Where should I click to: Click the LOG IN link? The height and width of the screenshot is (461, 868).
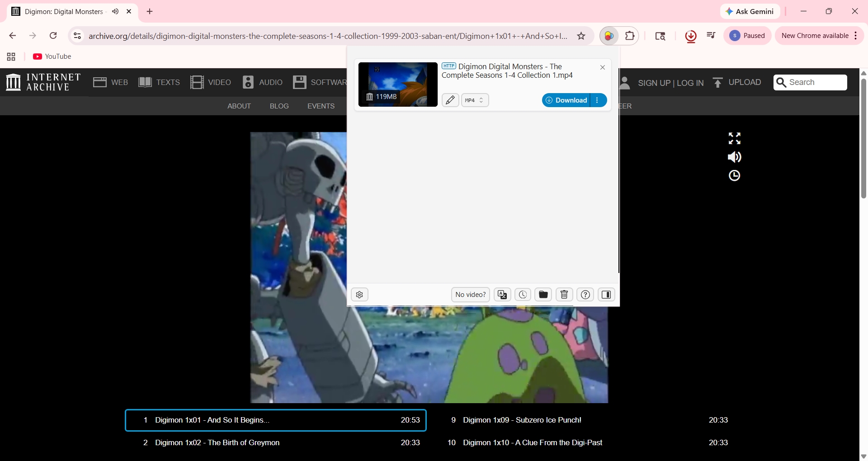[690, 83]
